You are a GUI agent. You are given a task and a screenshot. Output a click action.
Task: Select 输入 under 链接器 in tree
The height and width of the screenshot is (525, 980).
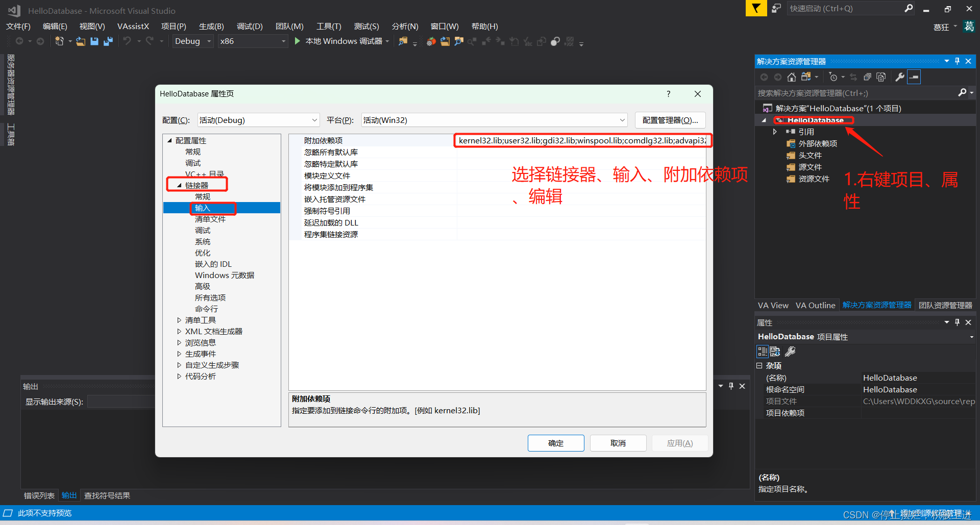pos(203,208)
